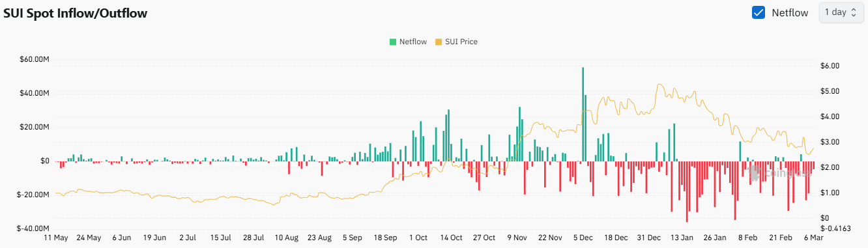Screen dimensions: 868x248
Task: Click the $-0.4163 price axis label
Action: tap(836, 228)
